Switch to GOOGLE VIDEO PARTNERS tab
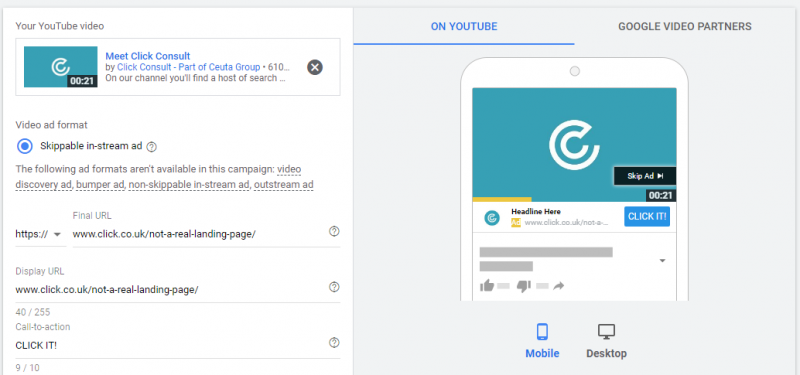The width and height of the screenshot is (800, 375). (685, 27)
